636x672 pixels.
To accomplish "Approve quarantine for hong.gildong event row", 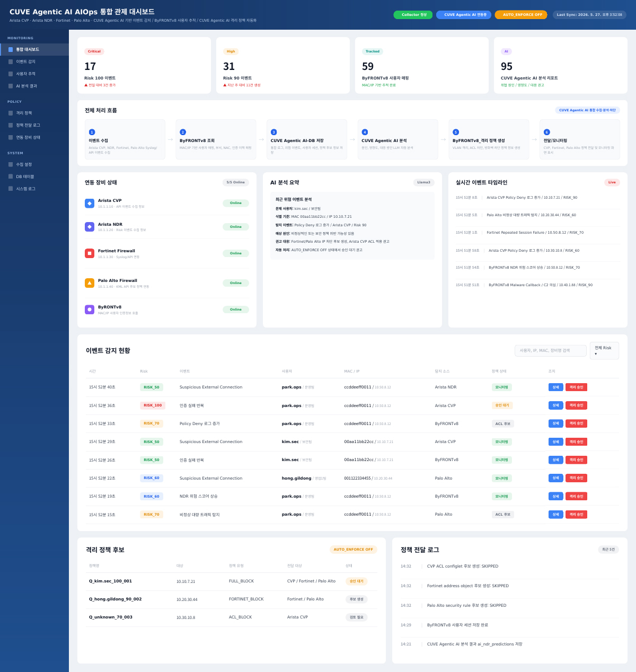I will coord(576,478).
